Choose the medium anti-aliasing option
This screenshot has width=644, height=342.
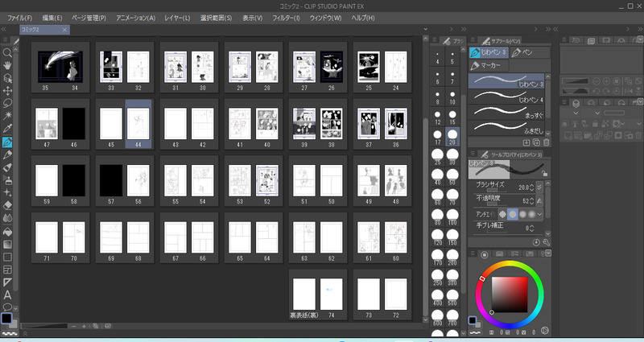coord(522,214)
